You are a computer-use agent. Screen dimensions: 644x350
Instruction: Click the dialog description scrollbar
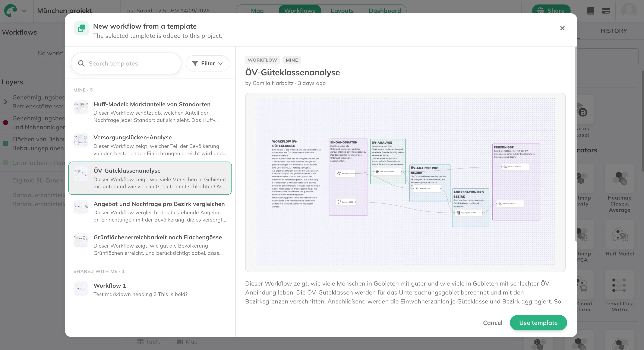576,144
